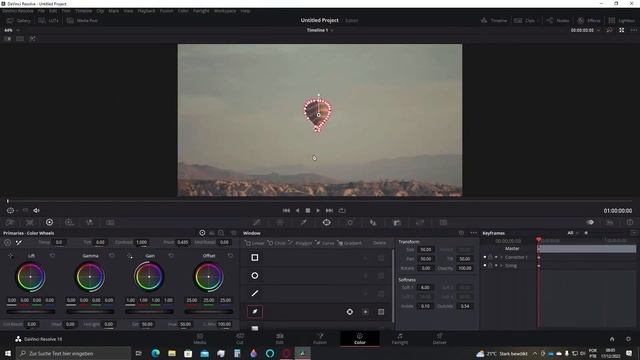
Task: Open the LUTs browser
Action: pos(49,20)
